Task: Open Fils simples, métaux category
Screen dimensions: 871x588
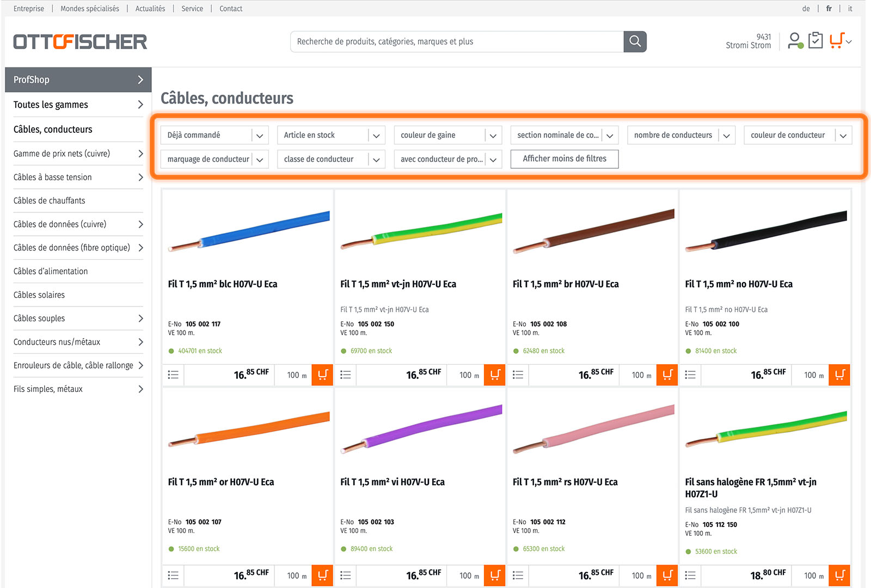Action: pyautogui.click(x=78, y=389)
